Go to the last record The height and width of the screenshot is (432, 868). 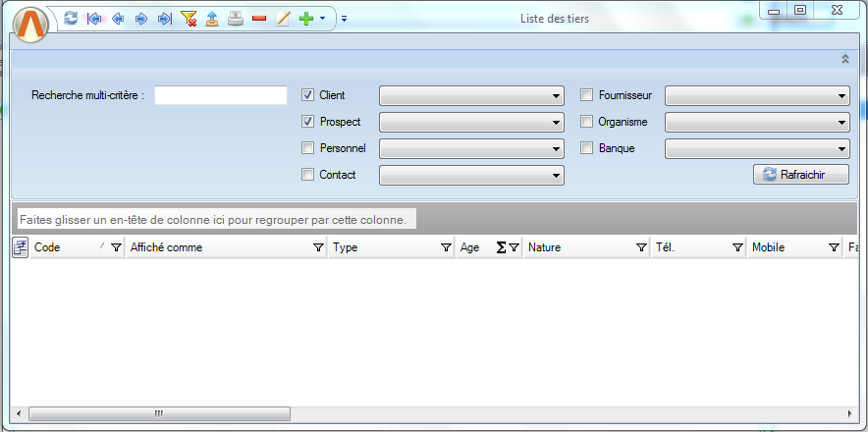[164, 19]
